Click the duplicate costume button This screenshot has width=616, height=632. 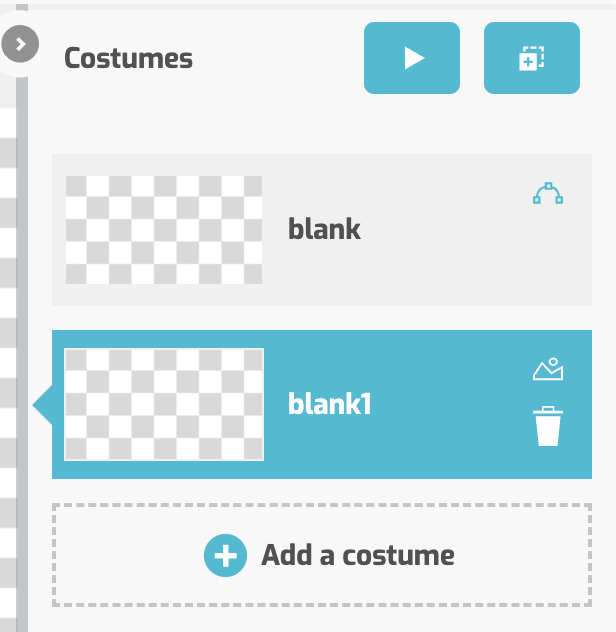[x=532, y=58]
